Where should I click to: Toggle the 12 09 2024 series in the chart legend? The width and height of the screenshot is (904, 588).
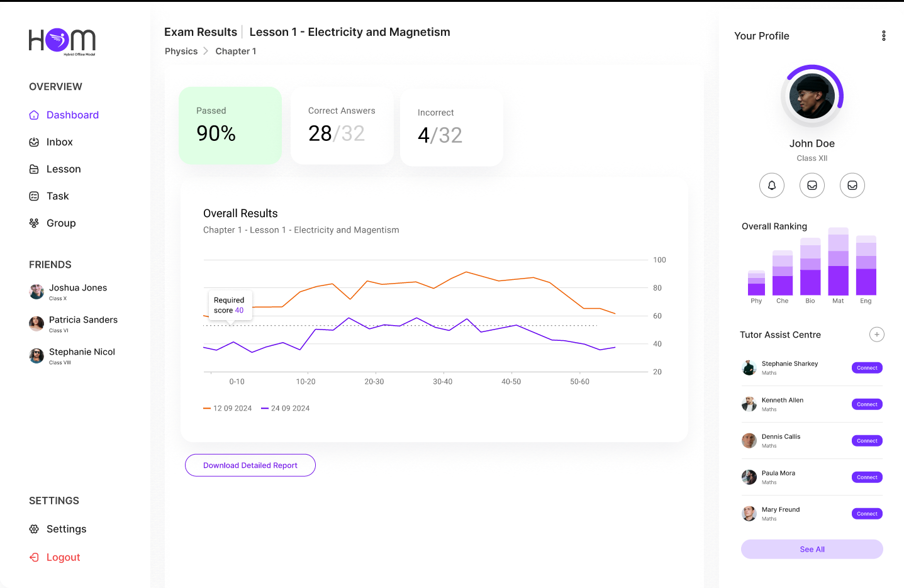click(227, 408)
